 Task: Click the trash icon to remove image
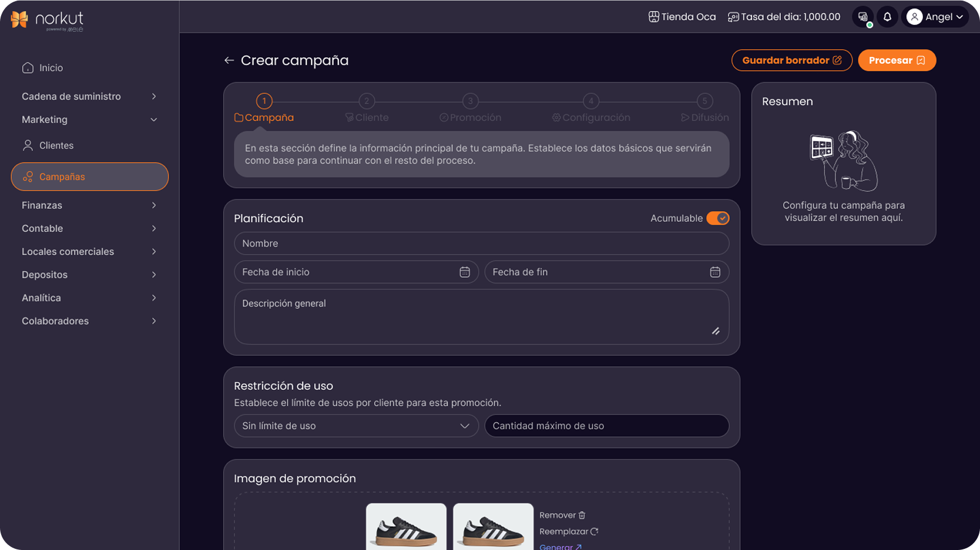[x=582, y=515]
